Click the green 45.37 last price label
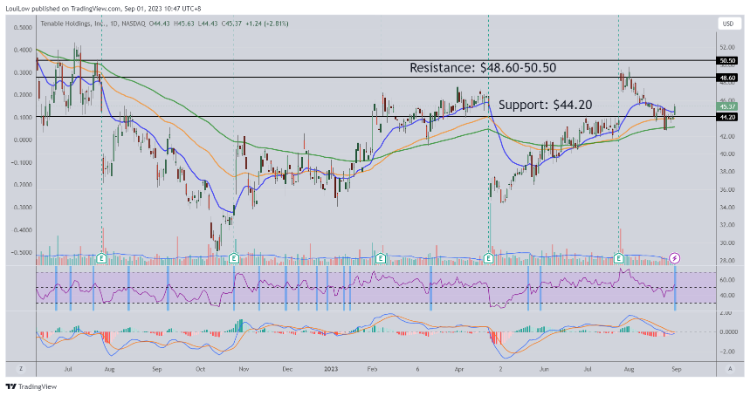 click(727, 107)
